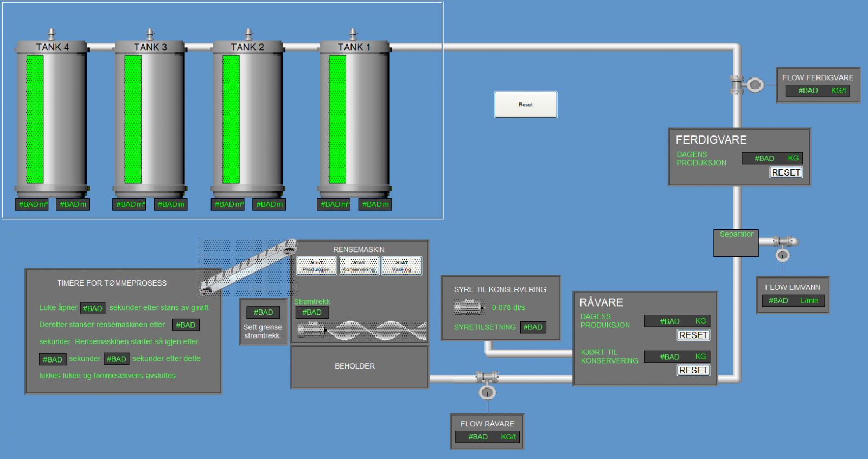Select the Syretilsetning value field
This screenshot has width=868, height=459.
(533, 327)
